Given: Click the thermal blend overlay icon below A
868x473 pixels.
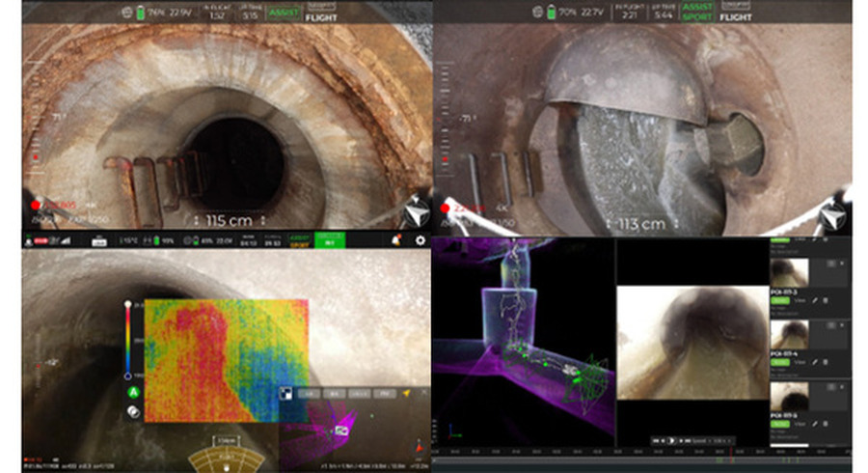Looking at the screenshot, I should pos(127,411).
